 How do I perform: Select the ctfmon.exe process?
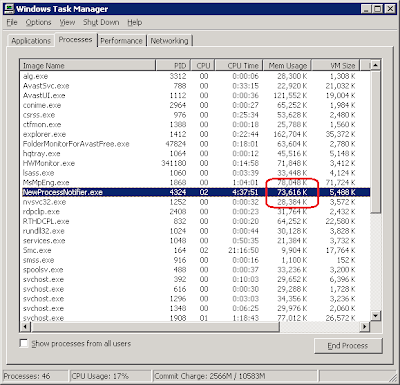195,125
